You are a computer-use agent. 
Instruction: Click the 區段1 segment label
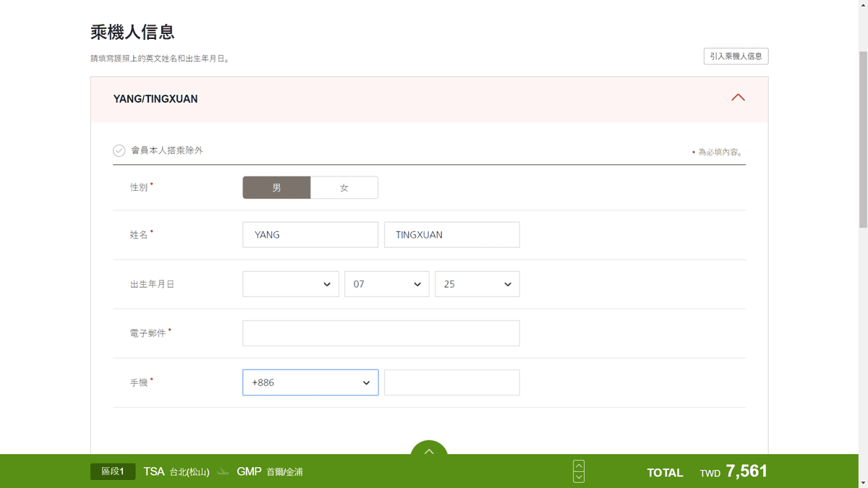pyautogui.click(x=113, y=471)
